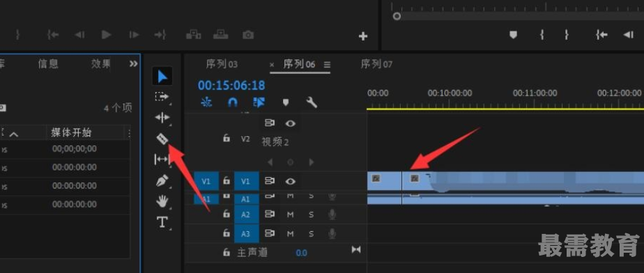The image size is (644, 273).
Task: Open source monitor button editor plus
Action: tap(363, 36)
